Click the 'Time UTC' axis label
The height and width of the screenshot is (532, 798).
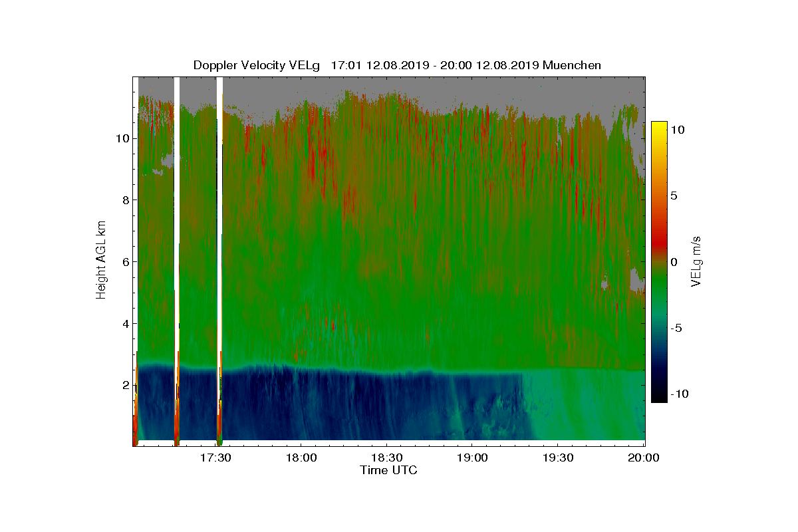tap(389, 470)
